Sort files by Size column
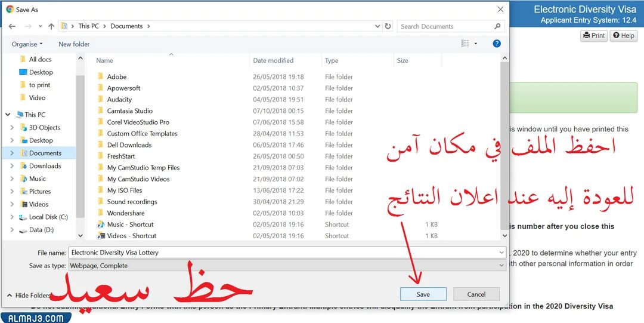This screenshot has height=323, width=644. click(x=402, y=60)
